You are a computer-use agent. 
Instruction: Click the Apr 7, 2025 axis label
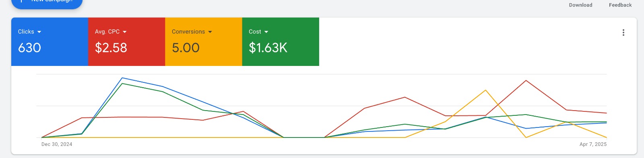coord(593,144)
